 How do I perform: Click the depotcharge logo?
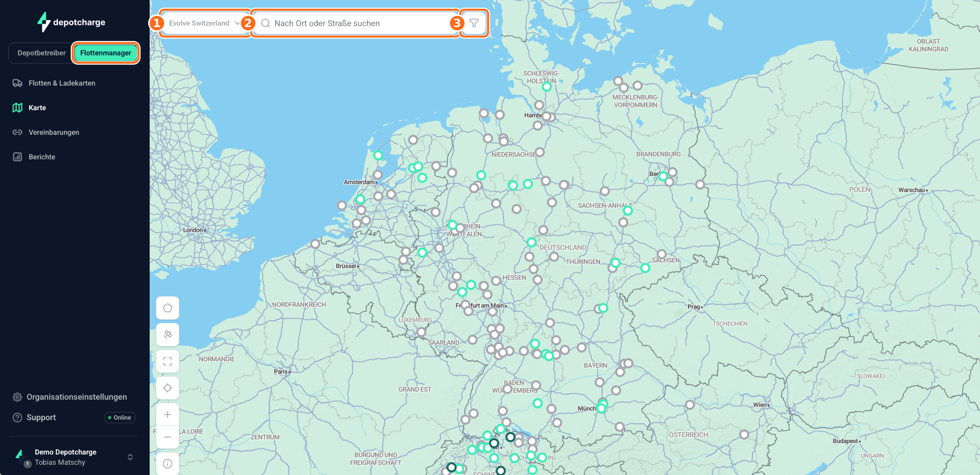tap(71, 22)
